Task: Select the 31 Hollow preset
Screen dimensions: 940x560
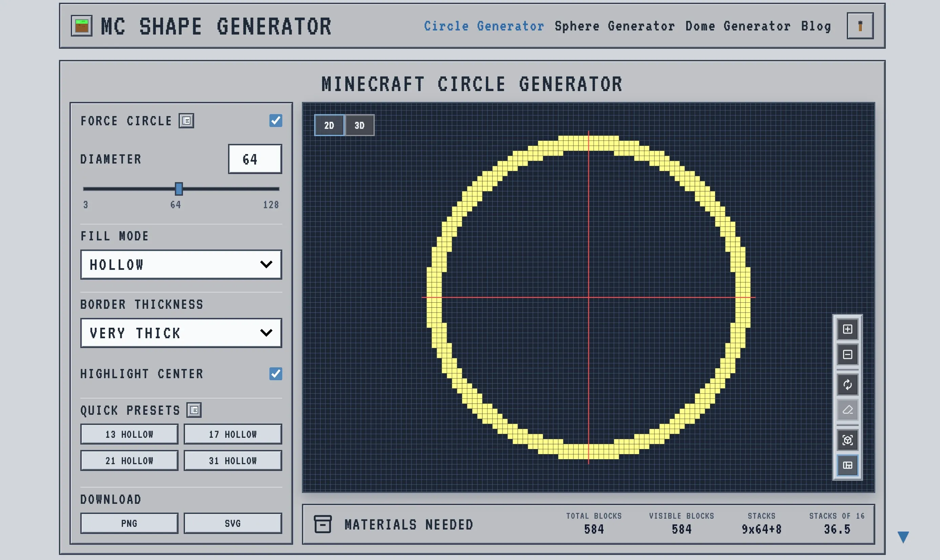Action: 233,461
